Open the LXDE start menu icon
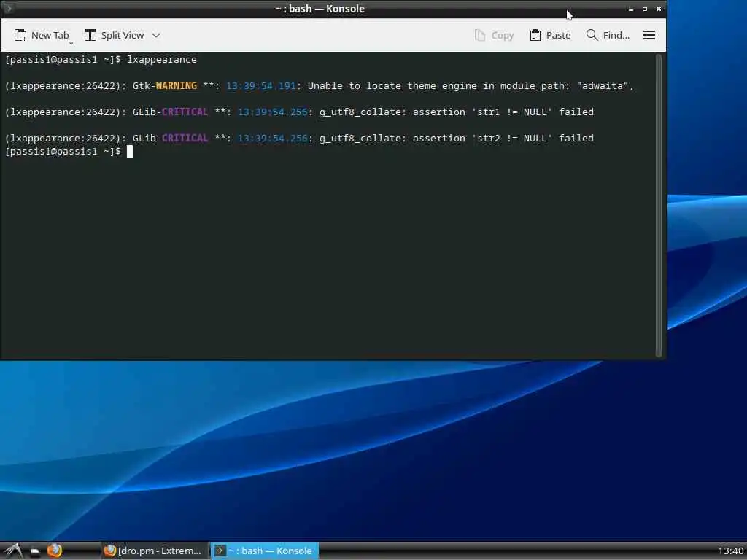The image size is (747, 560). pyautogui.click(x=12, y=551)
